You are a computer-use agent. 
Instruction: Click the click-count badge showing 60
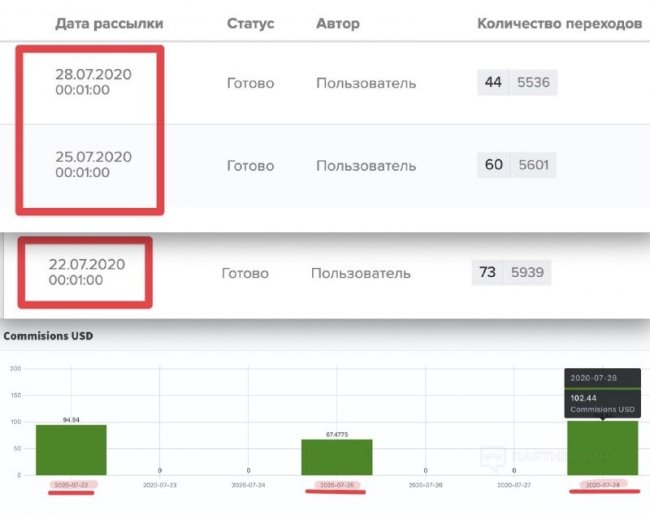click(x=493, y=165)
